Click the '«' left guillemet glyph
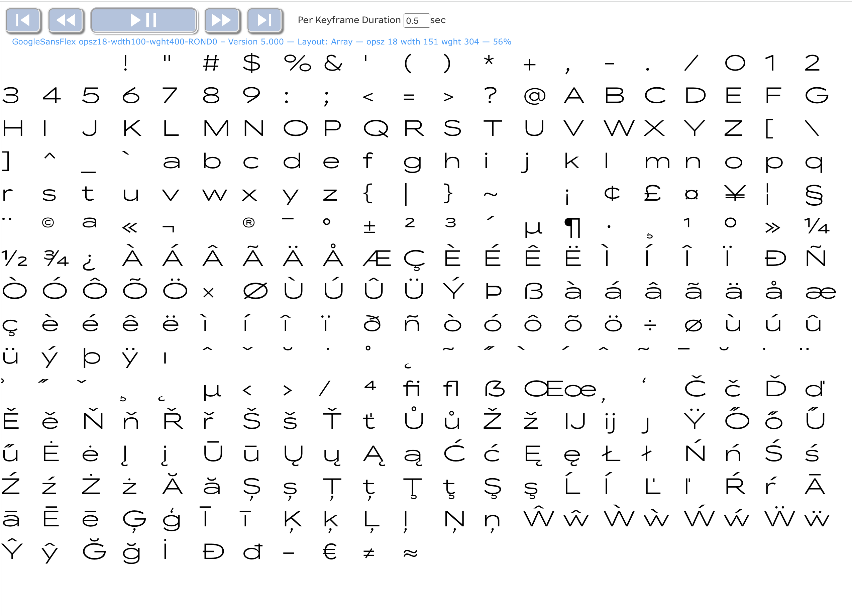This screenshot has width=852, height=616. point(130,228)
